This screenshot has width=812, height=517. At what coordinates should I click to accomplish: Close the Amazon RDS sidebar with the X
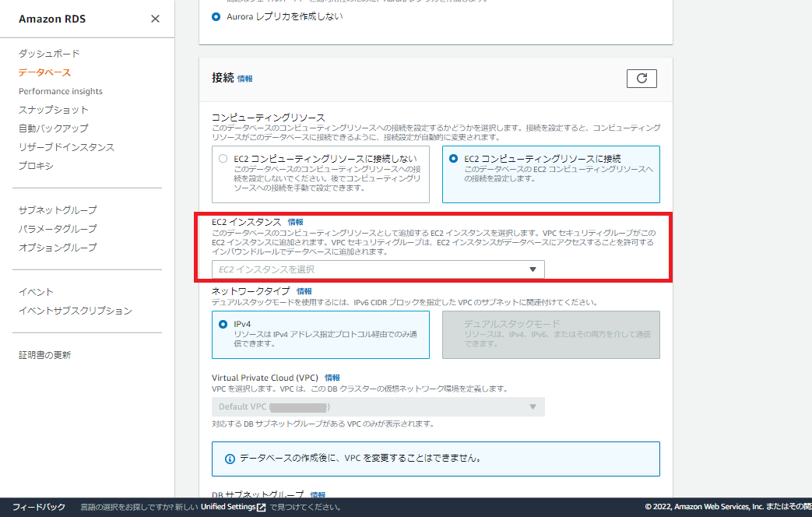click(x=155, y=19)
